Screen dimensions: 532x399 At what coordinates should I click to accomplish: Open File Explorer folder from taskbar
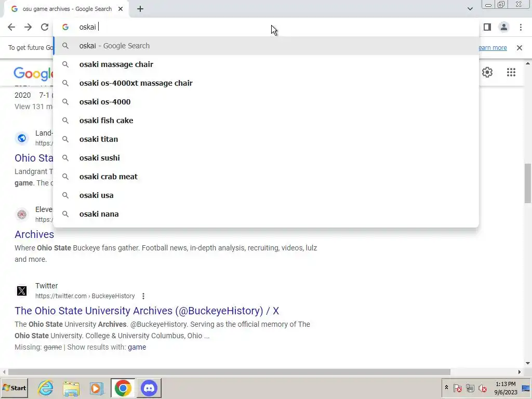(71, 388)
